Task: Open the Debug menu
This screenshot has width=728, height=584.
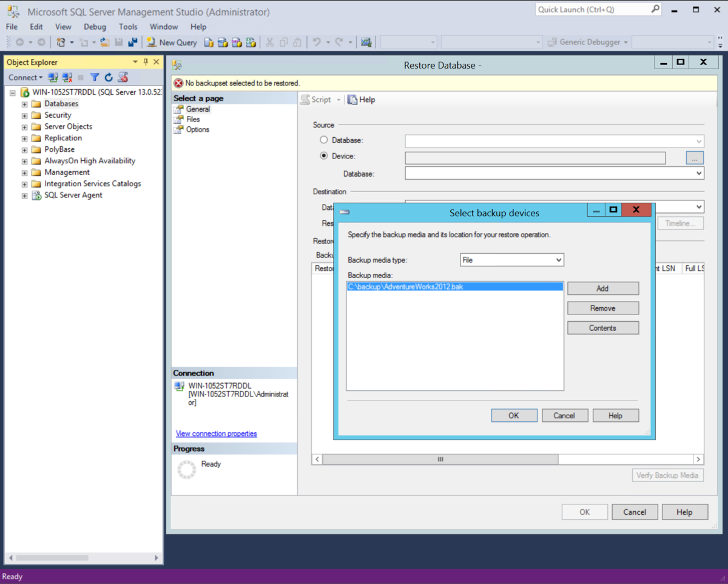Action: click(x=95, y=27)
